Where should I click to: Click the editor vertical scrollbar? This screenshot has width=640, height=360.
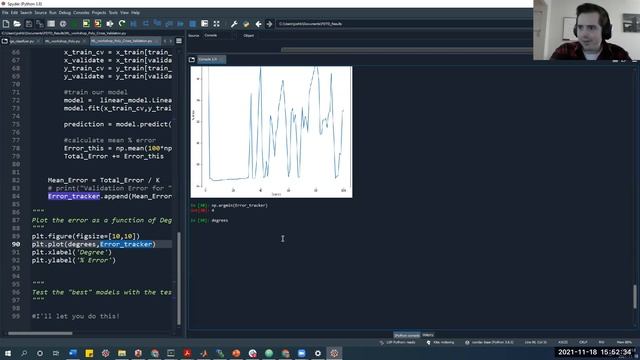tap(179, 278)
